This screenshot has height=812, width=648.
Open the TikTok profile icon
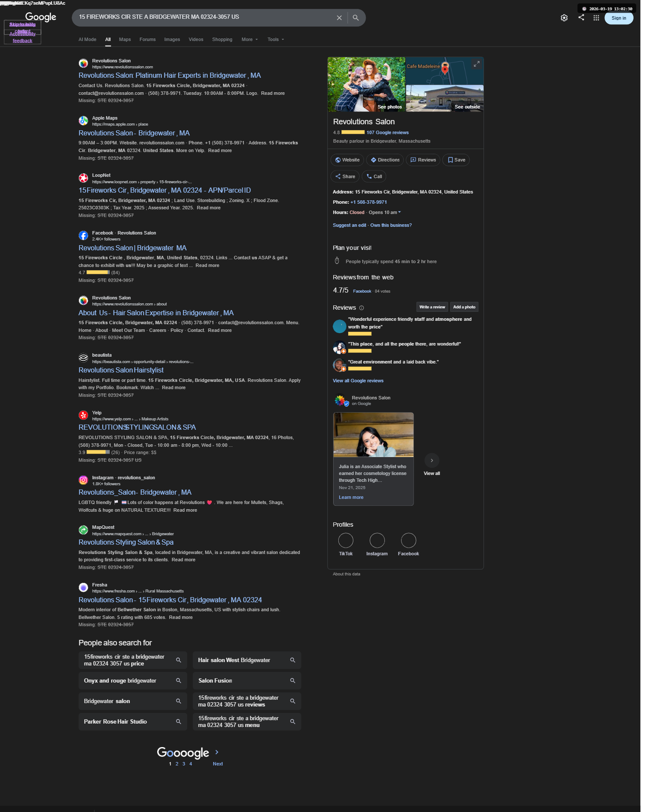(346, 540)
